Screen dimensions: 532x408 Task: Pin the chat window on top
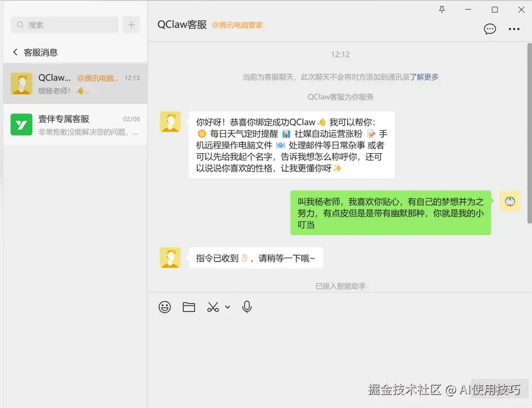coord(442,9)
